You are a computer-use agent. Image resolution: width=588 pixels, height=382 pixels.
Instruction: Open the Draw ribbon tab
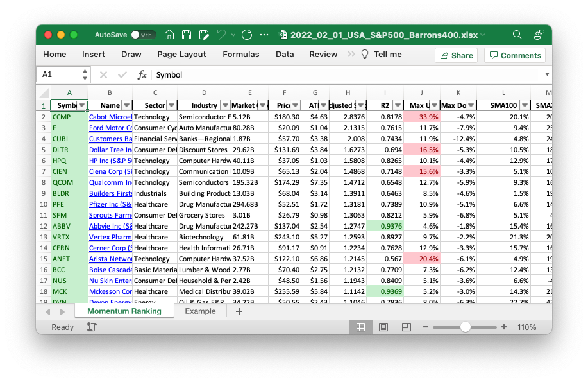(131, 55)
